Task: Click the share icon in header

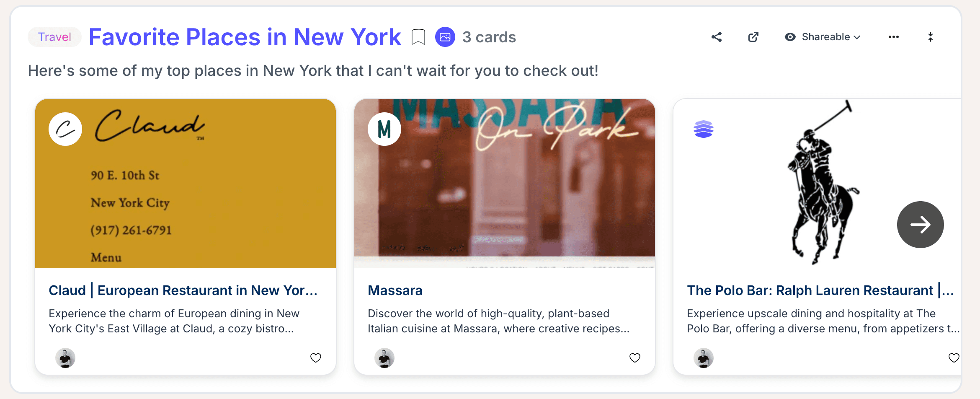Action: point(717,37)
